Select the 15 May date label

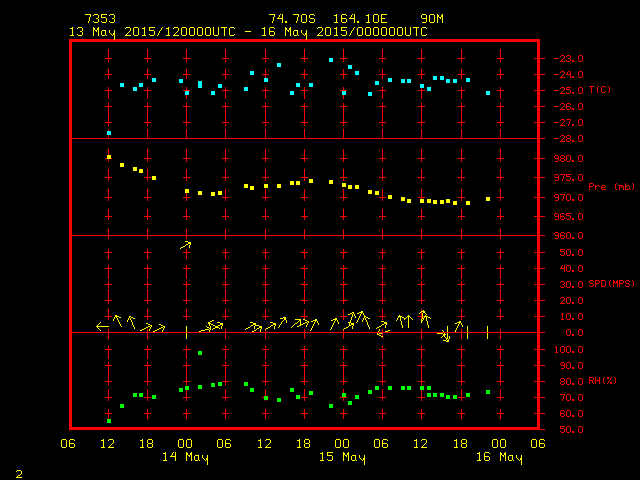(x=342, y=458)
